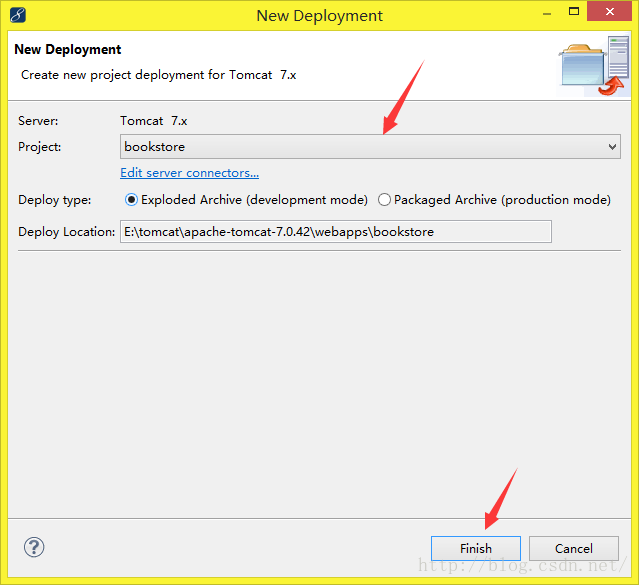Screen dimensions: 639x585
Task: Open the help question mark icon
Action: 34,547
